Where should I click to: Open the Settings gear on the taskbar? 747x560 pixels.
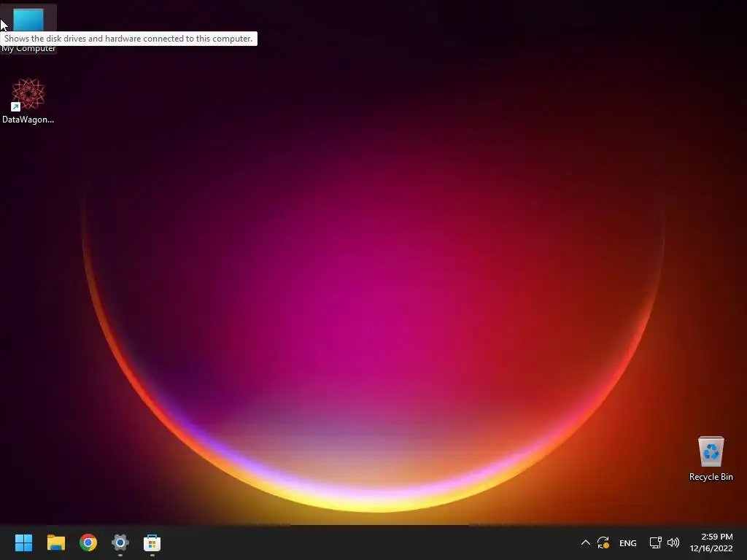click(120, 542)
